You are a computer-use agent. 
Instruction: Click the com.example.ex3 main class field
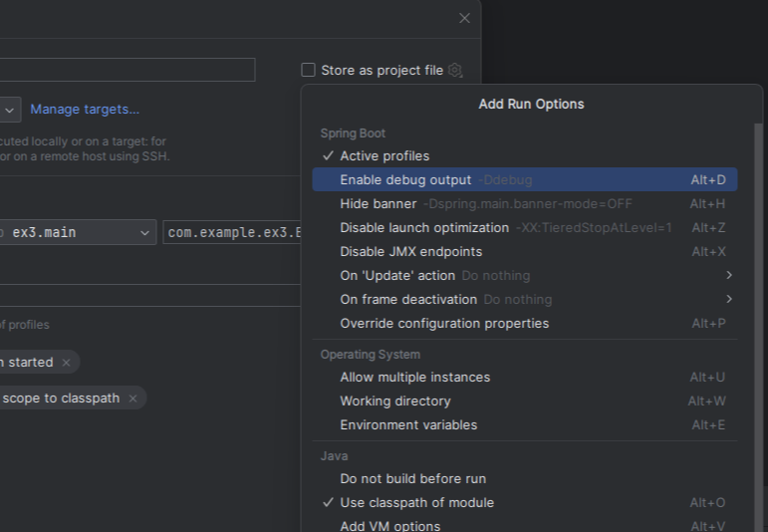point(233,232)
